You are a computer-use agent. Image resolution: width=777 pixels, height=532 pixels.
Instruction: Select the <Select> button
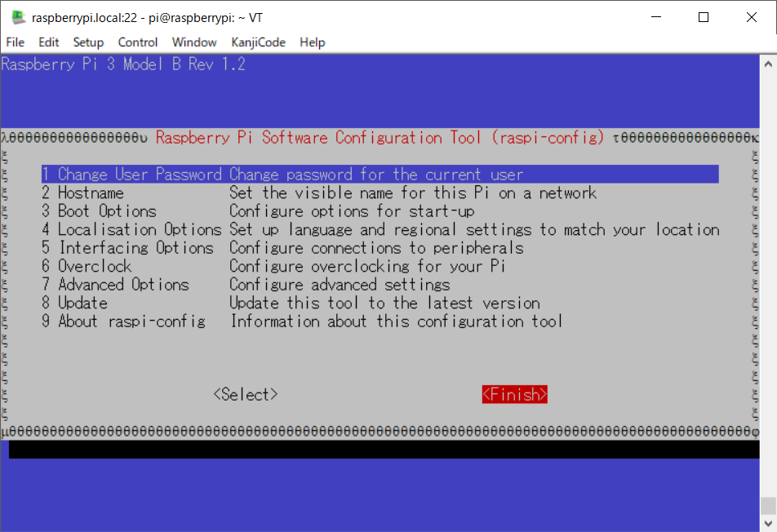click(246, 394)
